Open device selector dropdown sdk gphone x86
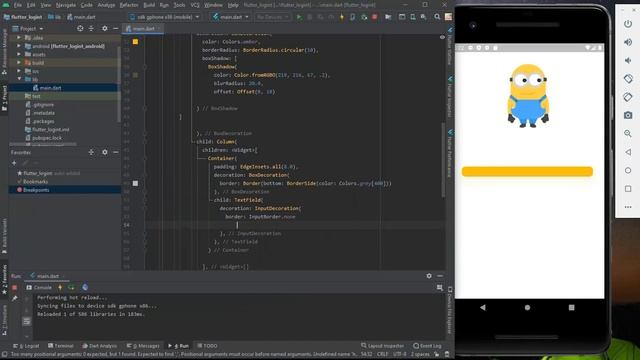 [x=164, y=17]
